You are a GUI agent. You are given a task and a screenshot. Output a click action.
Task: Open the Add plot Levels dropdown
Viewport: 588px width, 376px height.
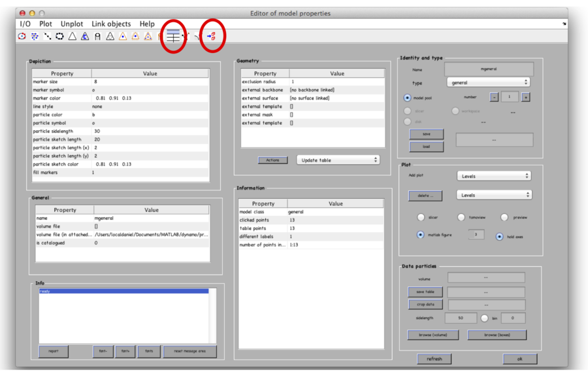[x=493, y=176]
